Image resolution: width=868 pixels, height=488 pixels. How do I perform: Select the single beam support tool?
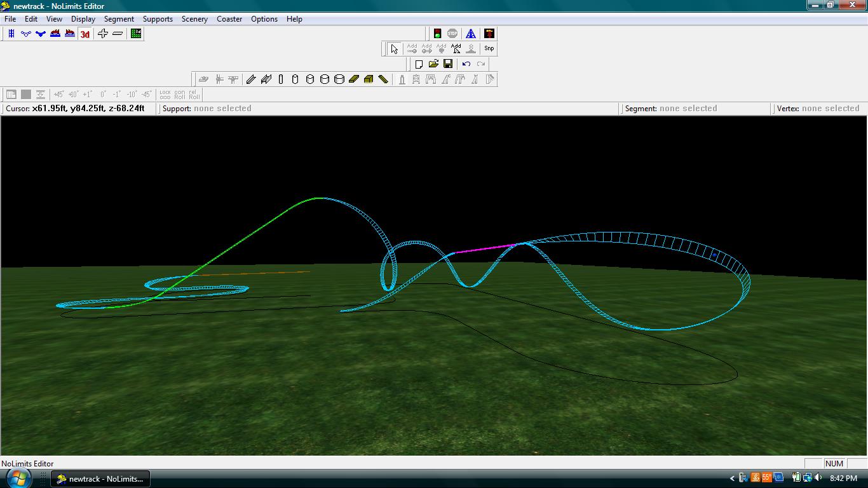(251, 79)
